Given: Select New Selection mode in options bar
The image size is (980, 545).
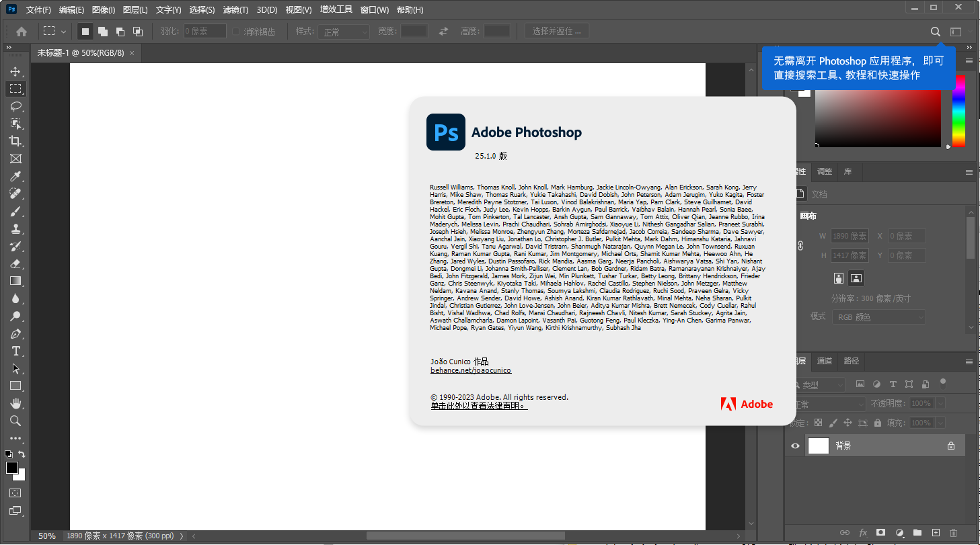Looking at the screenshot, I should [85, 32].
